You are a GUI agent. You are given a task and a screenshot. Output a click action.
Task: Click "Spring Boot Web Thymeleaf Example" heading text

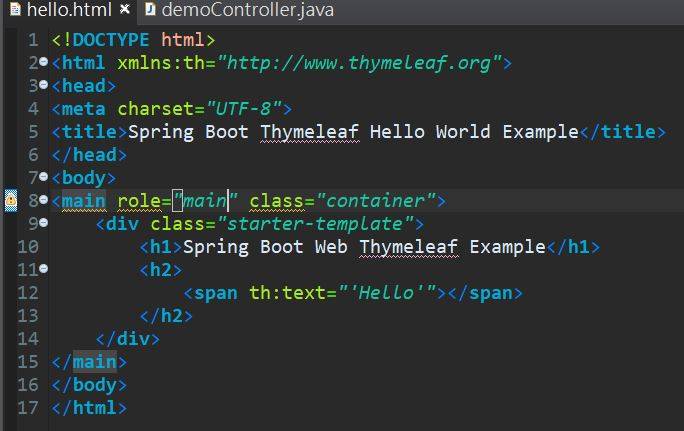364,247
